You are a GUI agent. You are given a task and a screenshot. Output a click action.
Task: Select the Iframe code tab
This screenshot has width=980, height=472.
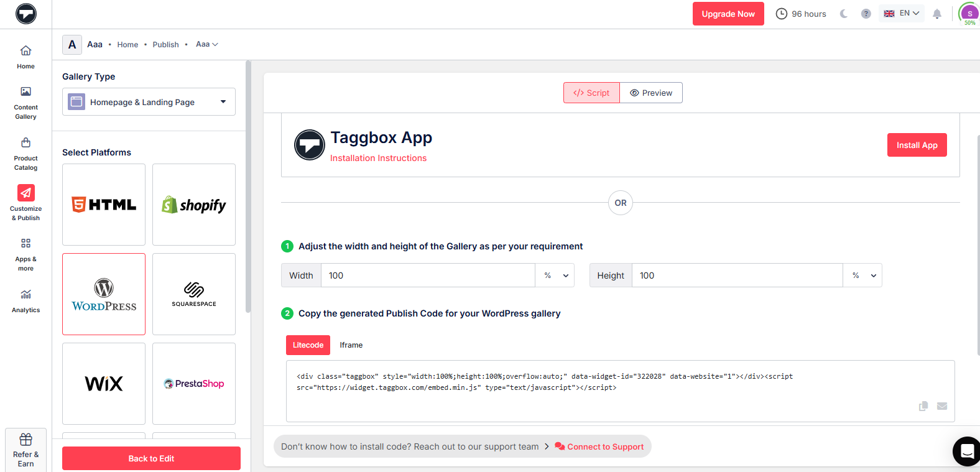point(351,345)
